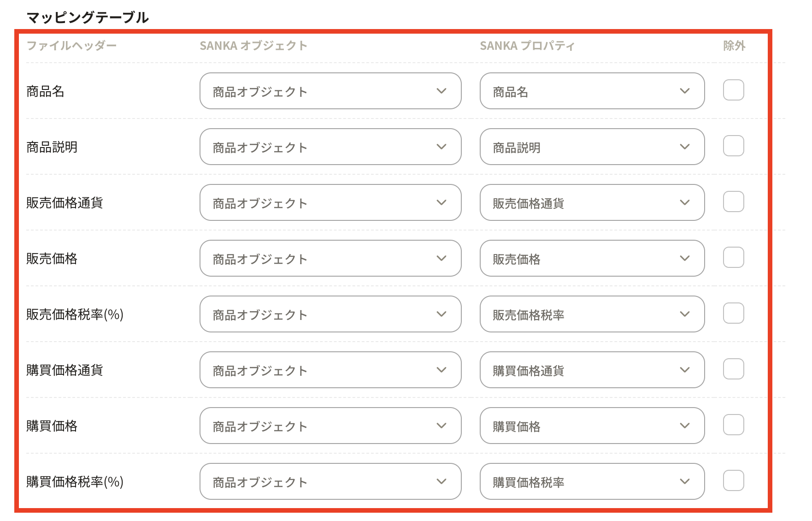Expand the 商品説明 property dropdown
Viewport: 812px width, 521px height.
coord(592,147)
